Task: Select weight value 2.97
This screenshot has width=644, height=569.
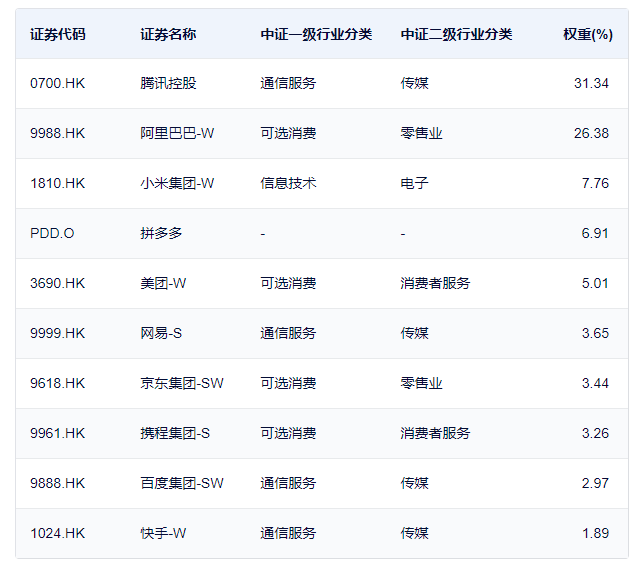Action: 595,483
